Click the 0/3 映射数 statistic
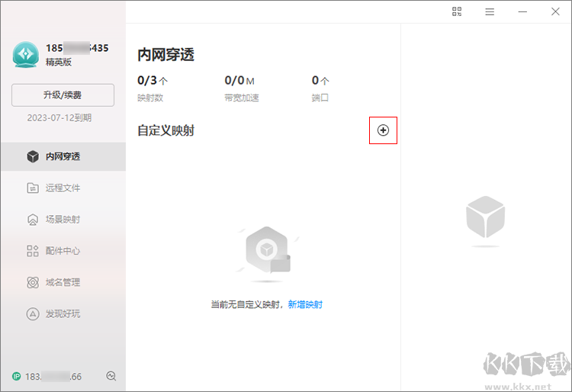Viewport: 572px width, 392px height. (152, 88)
